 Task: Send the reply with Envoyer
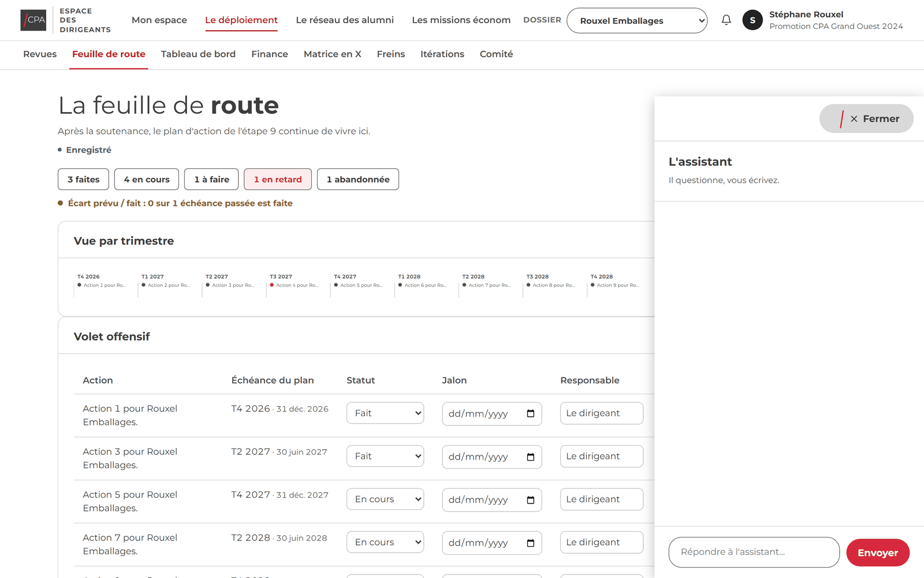pos(878,553)
